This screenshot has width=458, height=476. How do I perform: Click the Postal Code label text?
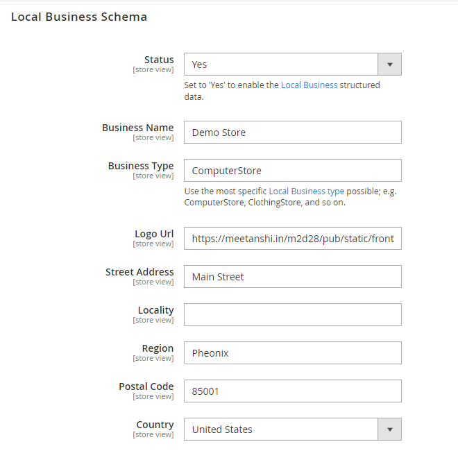click(x=146, y=386)
